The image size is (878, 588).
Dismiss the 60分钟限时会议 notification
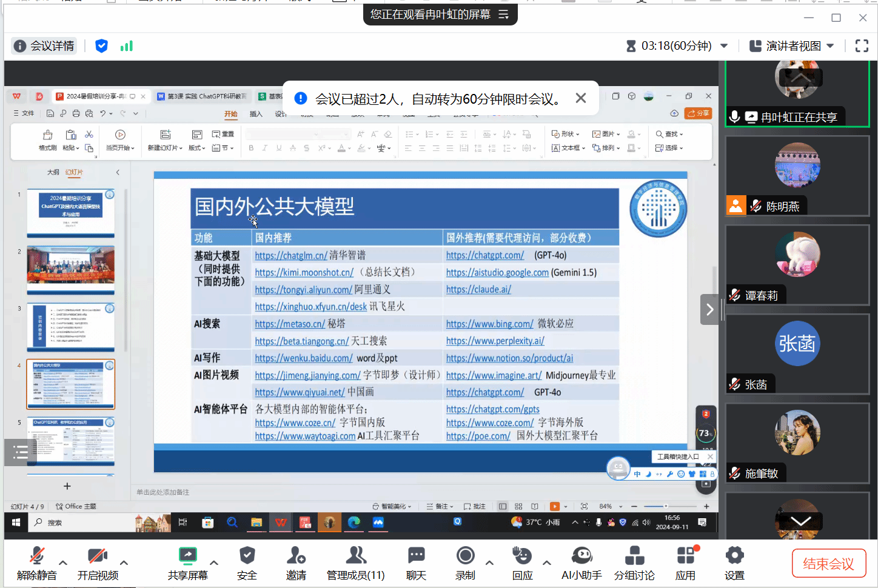coord(580,98)
